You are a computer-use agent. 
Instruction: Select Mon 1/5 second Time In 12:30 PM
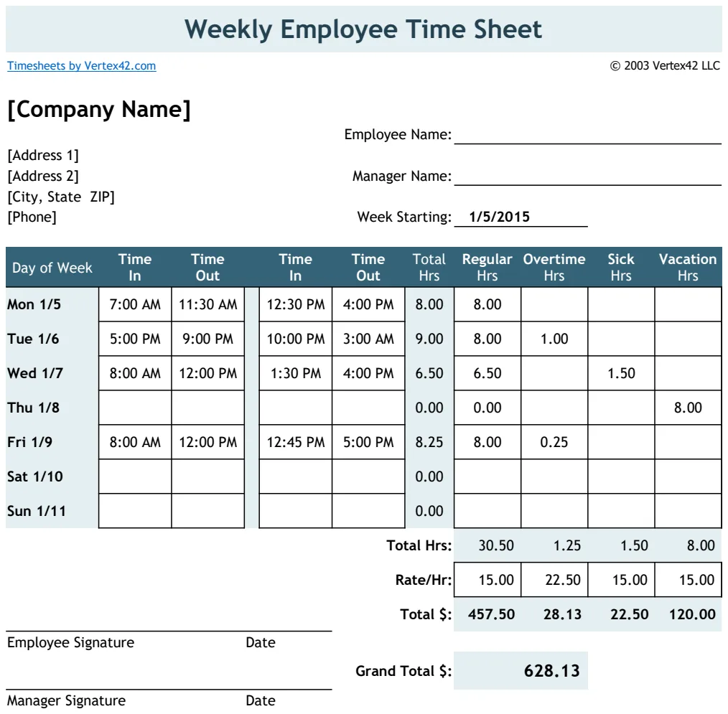[296, 304]
